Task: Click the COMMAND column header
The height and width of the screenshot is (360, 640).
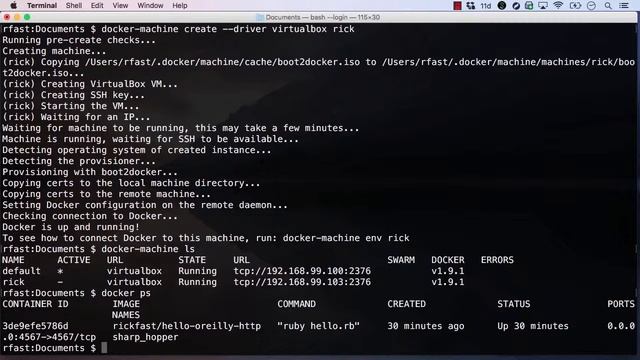Action: 296,304
